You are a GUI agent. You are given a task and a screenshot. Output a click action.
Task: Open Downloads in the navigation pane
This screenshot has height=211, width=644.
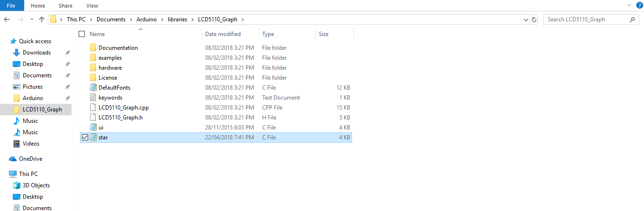36,53
